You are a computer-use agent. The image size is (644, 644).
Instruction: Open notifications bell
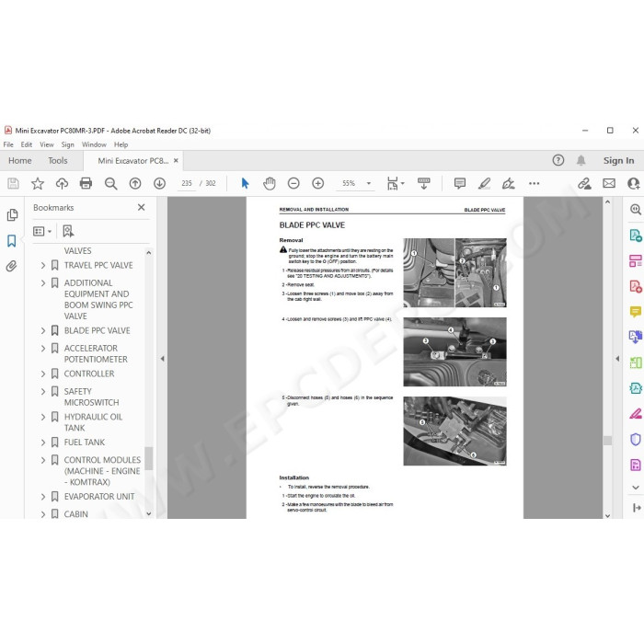tap(581, 160)
